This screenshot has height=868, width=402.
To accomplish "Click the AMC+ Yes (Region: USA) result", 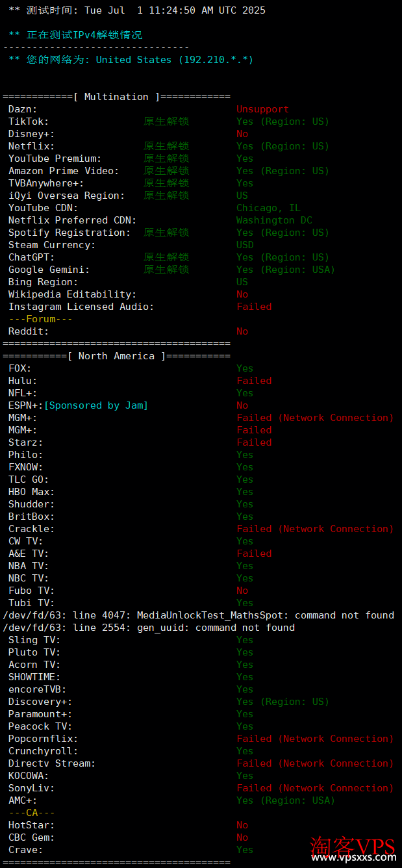I will click(x=286, y=800).
